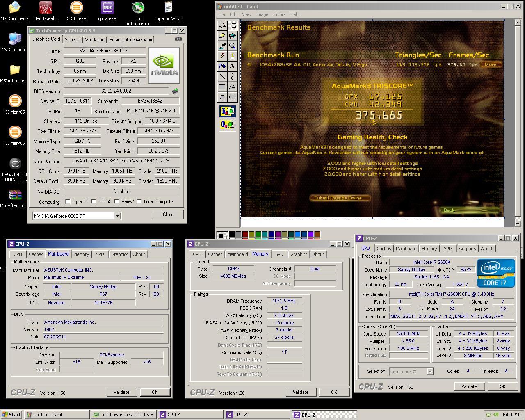Enable the OpenCL checkbox in GPU-Z
525x420 pixels.
pos(68,201)
